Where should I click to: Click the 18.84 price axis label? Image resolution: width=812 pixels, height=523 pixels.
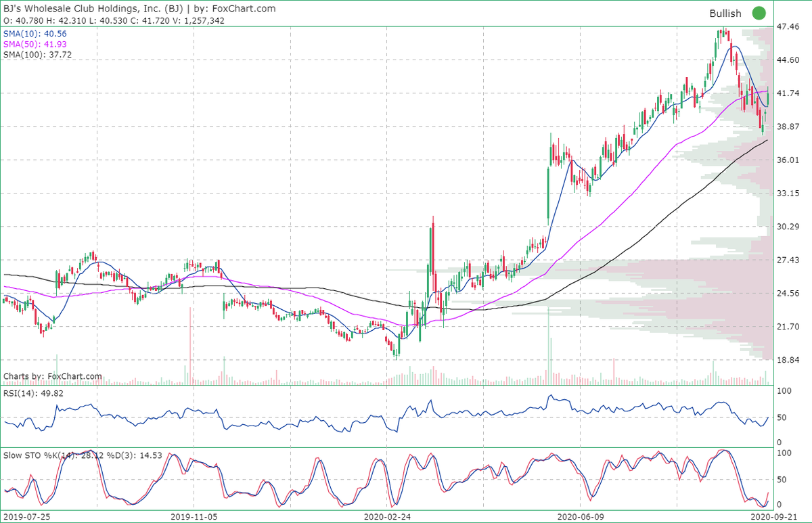point(789,360)
